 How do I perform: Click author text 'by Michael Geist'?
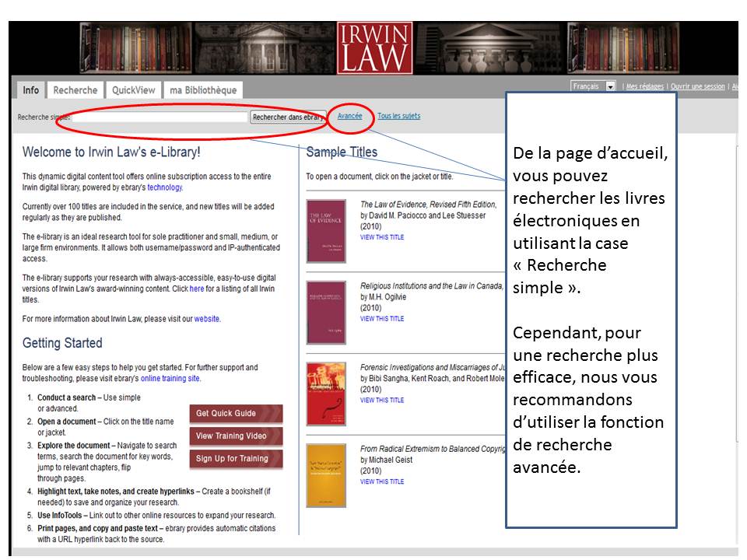(387, 460)
